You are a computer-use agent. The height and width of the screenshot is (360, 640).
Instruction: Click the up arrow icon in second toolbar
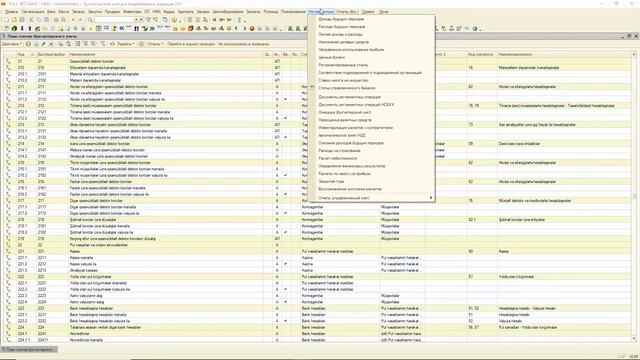click(x=30, y=28)
